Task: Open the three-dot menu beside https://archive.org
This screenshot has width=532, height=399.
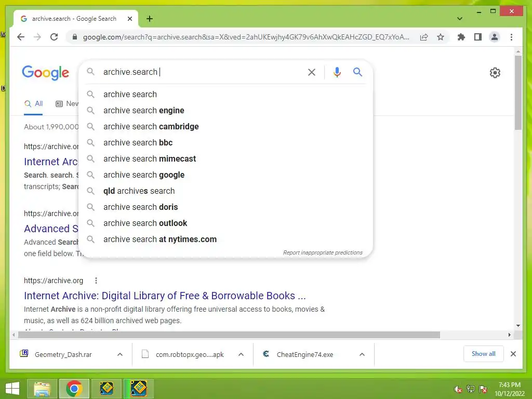Action: [96, 281]
